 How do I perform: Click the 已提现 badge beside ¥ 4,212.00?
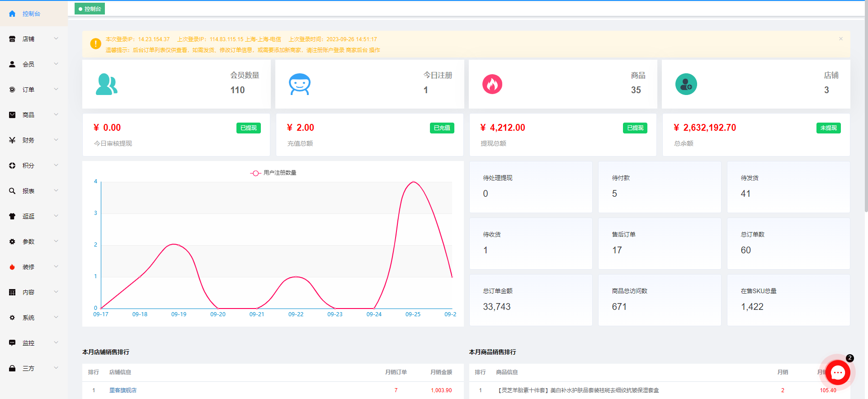point(635,128)
